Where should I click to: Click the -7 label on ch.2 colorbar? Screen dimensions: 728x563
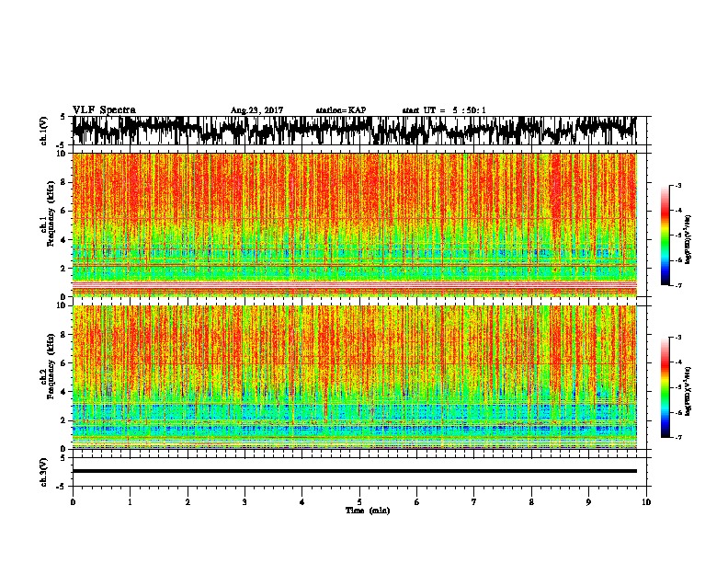tap(677, 437)
